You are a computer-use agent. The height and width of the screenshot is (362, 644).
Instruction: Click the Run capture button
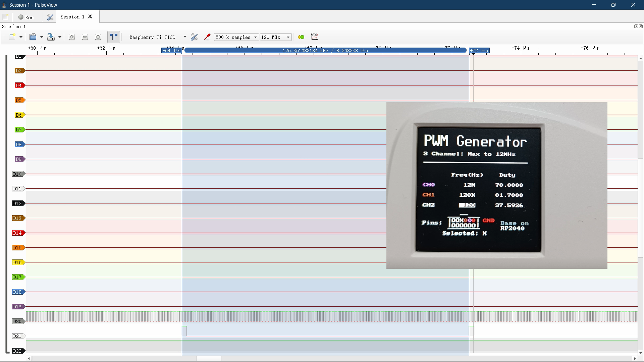tap(26, 17)
